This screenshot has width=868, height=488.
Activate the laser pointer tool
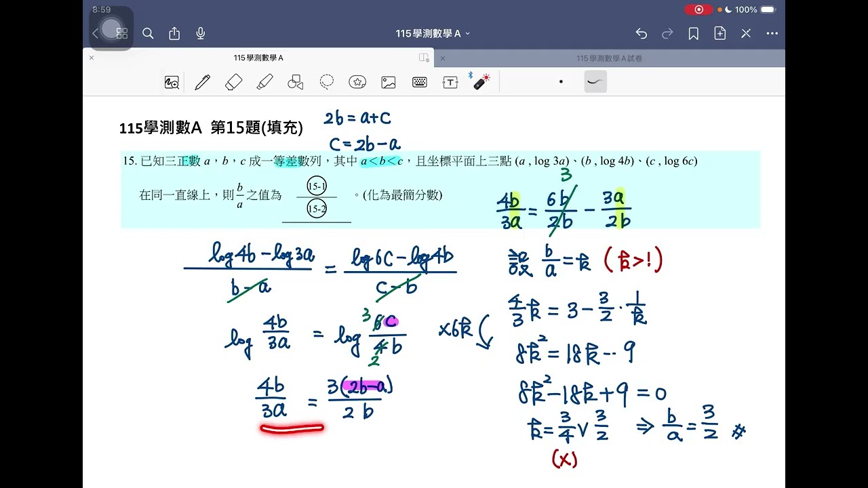(481, 82)
